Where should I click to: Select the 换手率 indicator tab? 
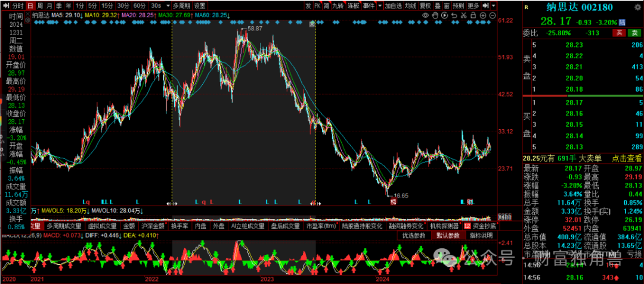pos(179,226)
